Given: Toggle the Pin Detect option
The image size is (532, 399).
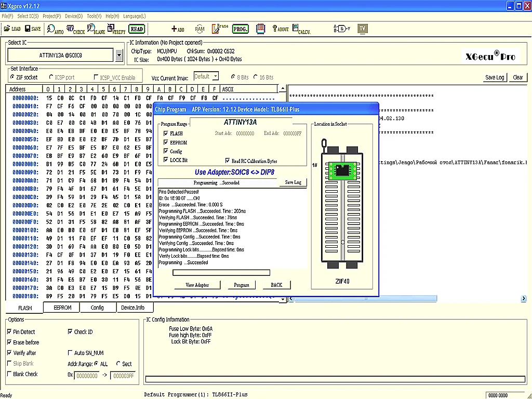Looking at the screenshot, I should point(9,332).
